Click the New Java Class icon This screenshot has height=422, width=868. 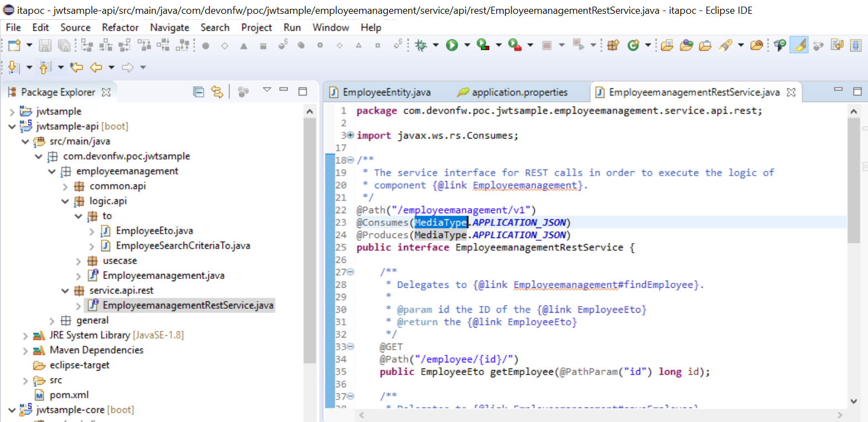click(x=634, y=45)
